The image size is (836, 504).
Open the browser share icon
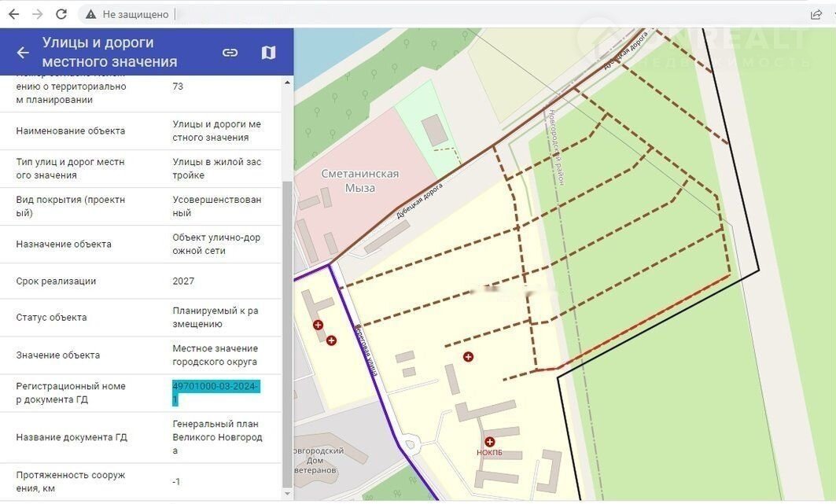click(x=816, y=14)
